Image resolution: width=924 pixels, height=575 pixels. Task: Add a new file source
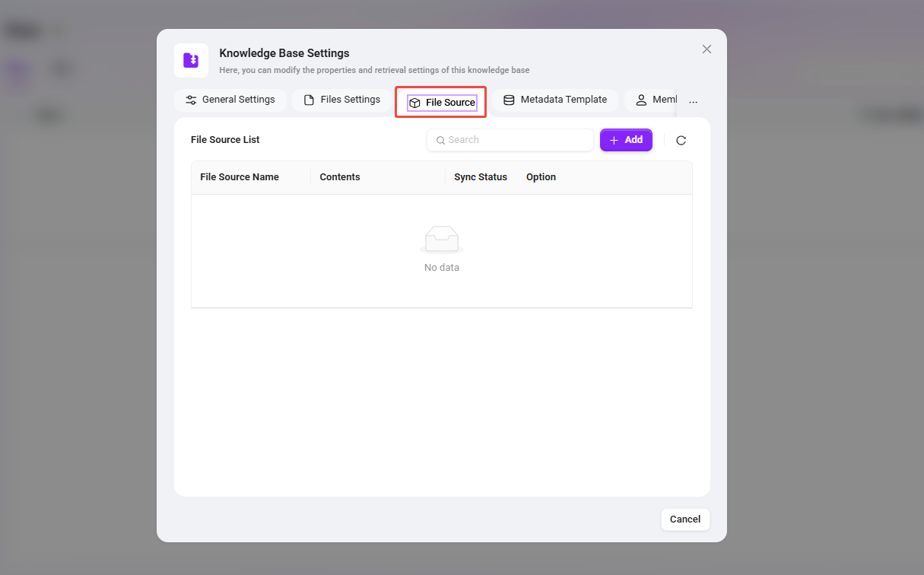coord(626,140)
